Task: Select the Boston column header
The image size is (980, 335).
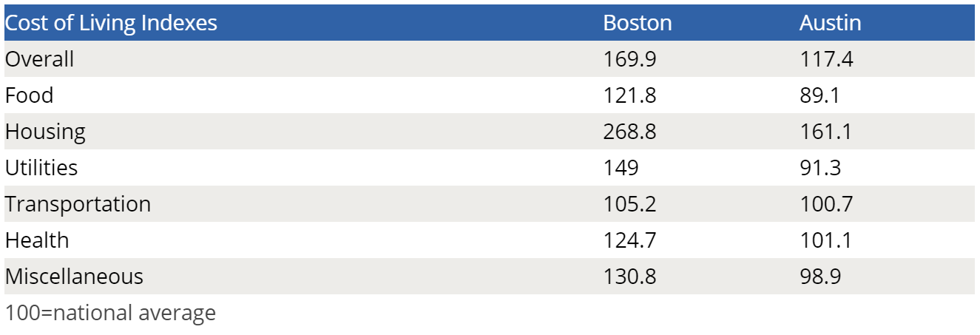Action: 638,23
